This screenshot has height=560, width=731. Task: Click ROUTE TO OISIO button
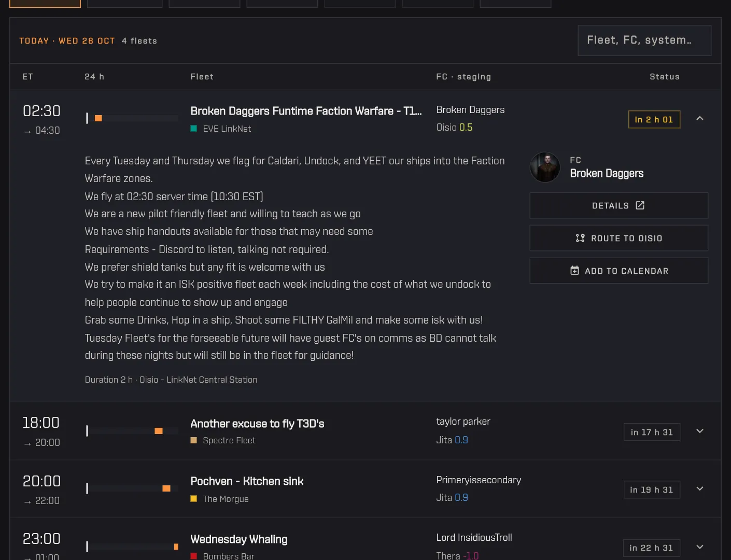pos(618,238)
